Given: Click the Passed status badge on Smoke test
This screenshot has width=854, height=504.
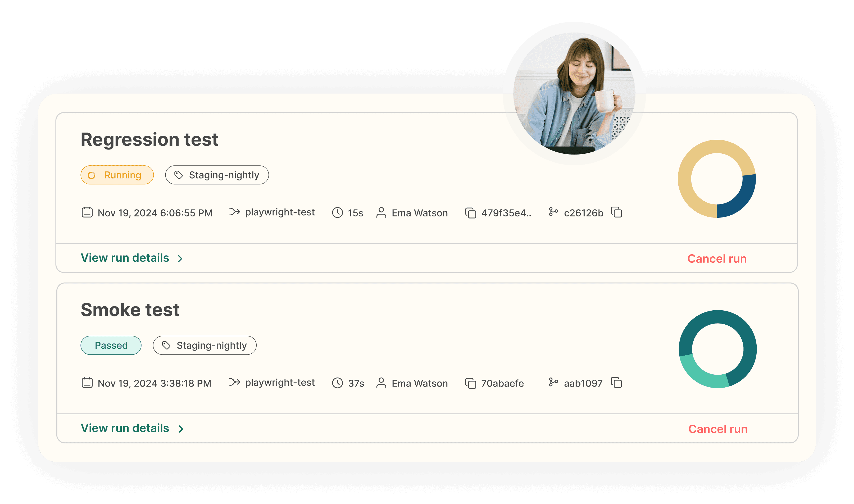Looking at the screenshot, I should pos(111,345).
